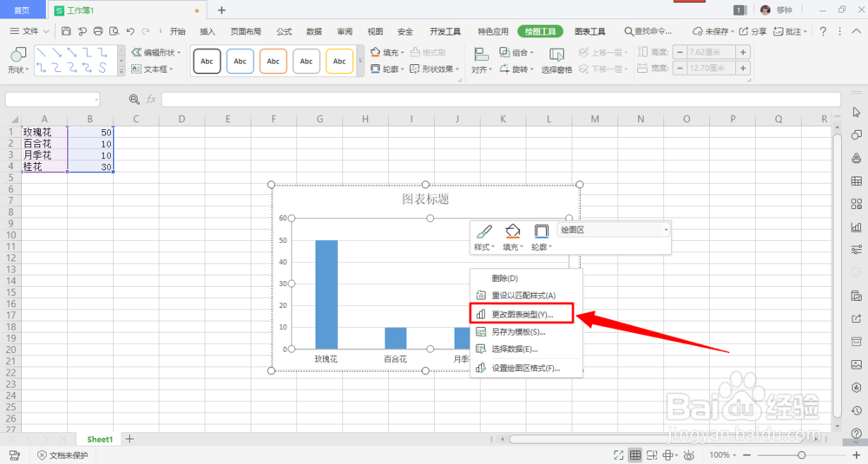The image size is (868, 464).
Task: Click the 高度 height value field
Action: coord(712,52)
